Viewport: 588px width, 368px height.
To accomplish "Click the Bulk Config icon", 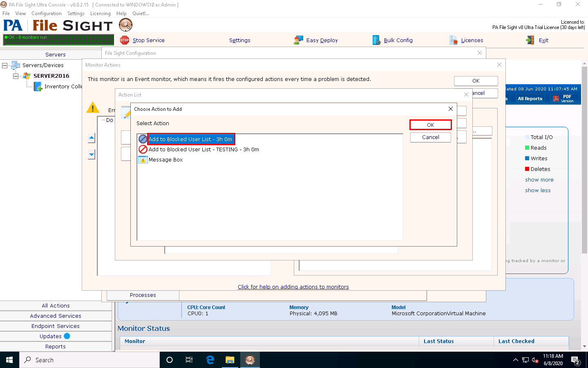I will 376,40.
